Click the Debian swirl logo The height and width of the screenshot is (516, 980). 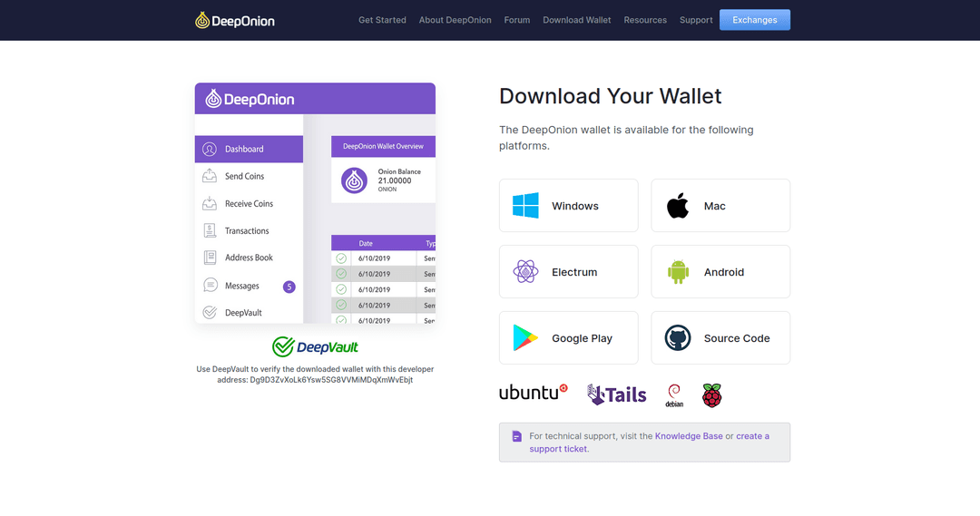click(x=674, y=395)
